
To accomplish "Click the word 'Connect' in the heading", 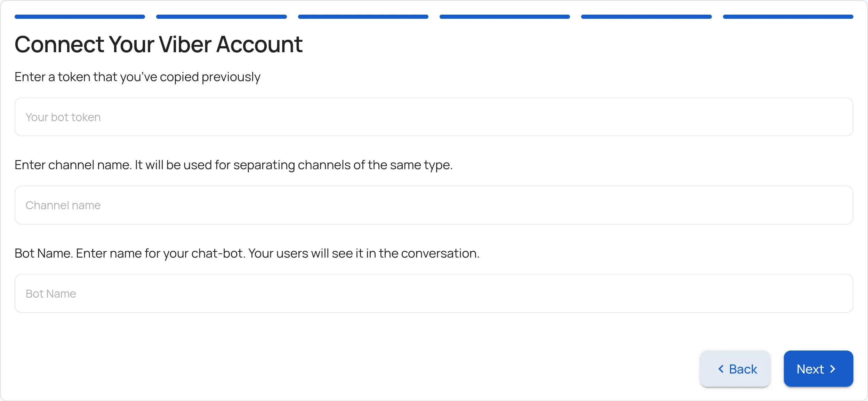I will 59,45.
